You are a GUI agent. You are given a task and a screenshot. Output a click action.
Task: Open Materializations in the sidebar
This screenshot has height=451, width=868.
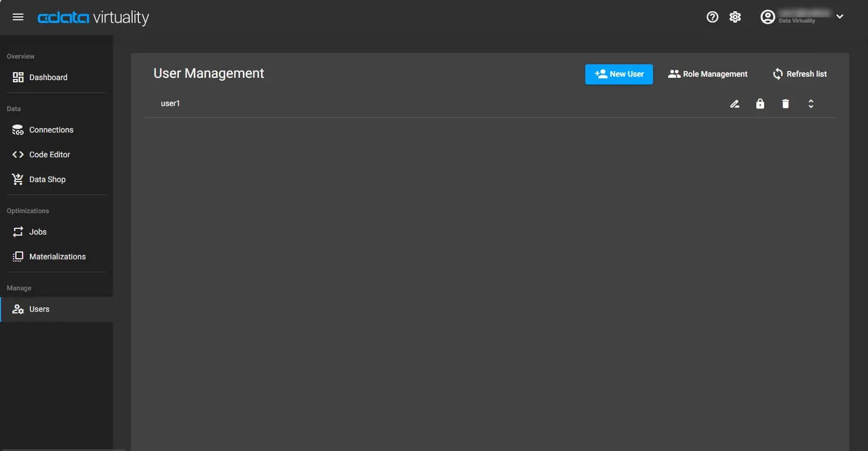coord(57,257)
